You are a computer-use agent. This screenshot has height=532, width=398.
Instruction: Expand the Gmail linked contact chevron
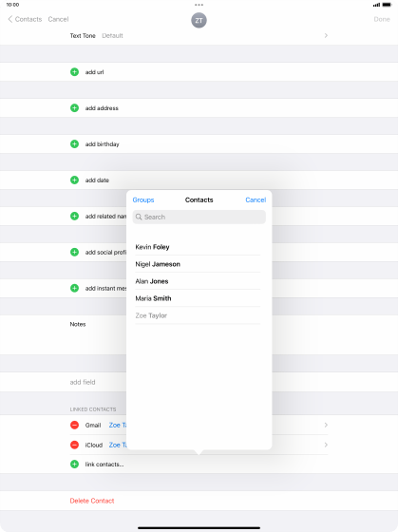(x=326, y=425)
